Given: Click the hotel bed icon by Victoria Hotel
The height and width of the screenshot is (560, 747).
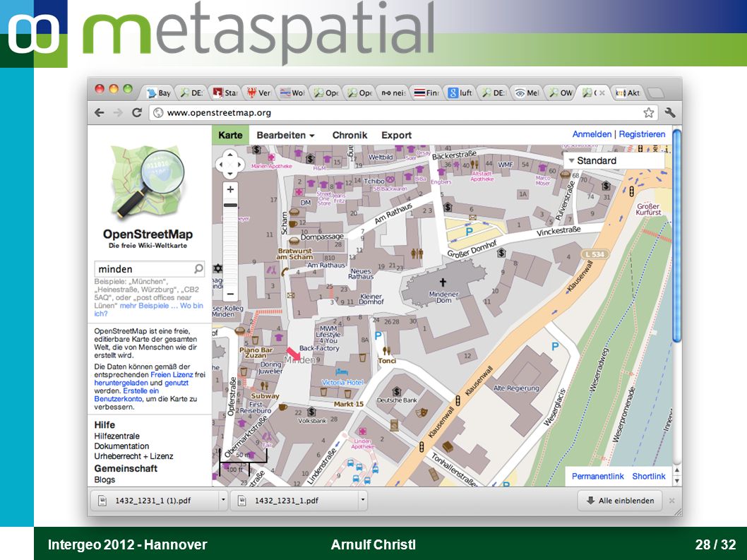Looking at the screenshot, I should pos(342,371).
